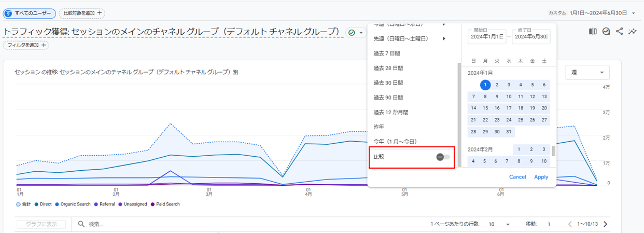Select 過去 28 日間 preset
This screenshot has width=644, height=233.
(388, 68)
